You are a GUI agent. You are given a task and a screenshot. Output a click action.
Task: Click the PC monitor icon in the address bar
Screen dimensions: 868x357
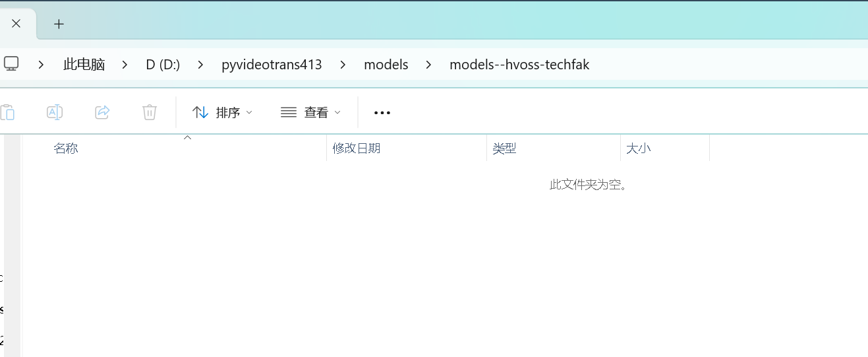point(11,64)
